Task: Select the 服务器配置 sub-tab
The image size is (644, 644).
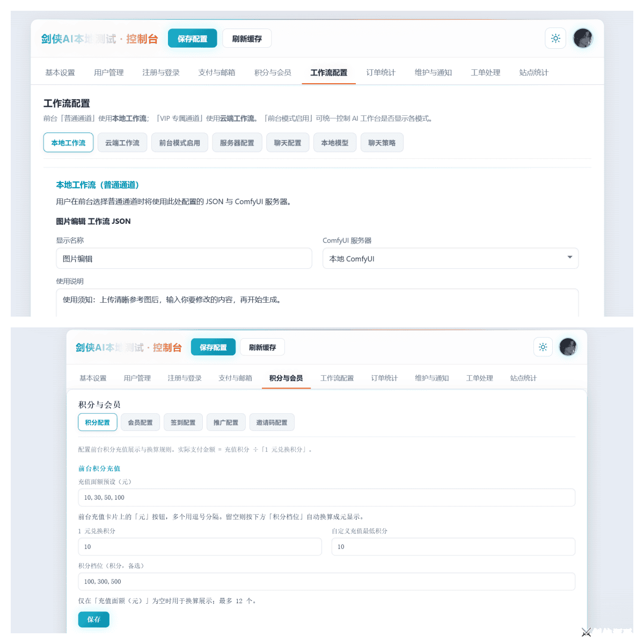Action: (x=237, y=143)
